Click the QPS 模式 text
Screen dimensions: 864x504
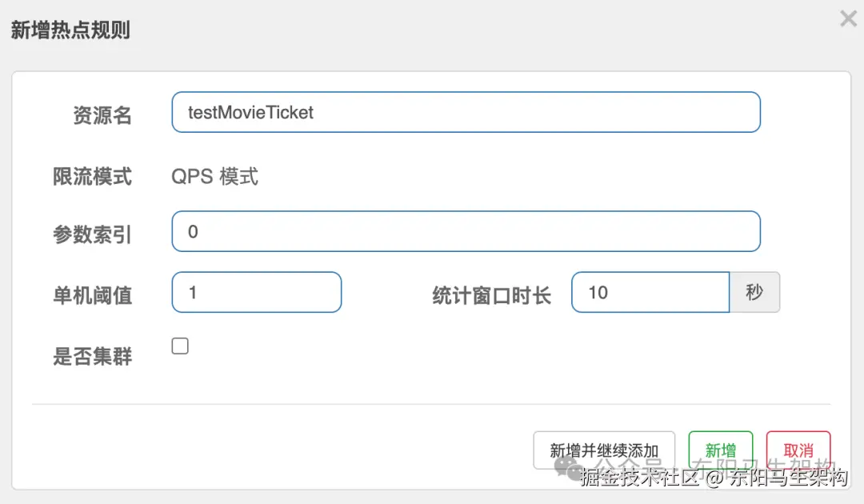215,176
